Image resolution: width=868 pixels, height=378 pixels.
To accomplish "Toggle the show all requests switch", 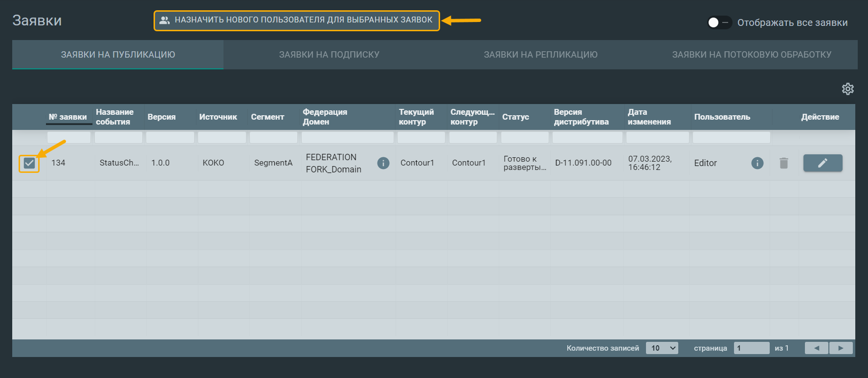I will point(718,22).
